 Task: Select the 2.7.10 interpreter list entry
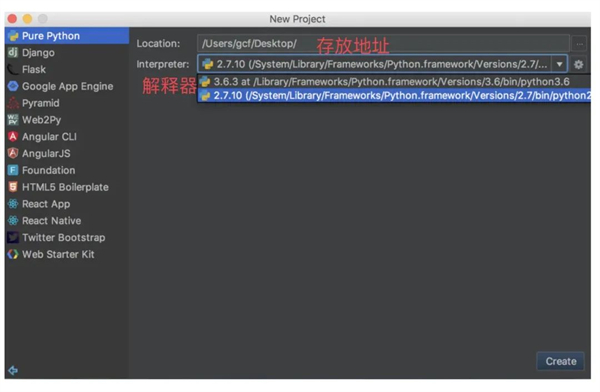pyautogui.click(x=394, y=96)
